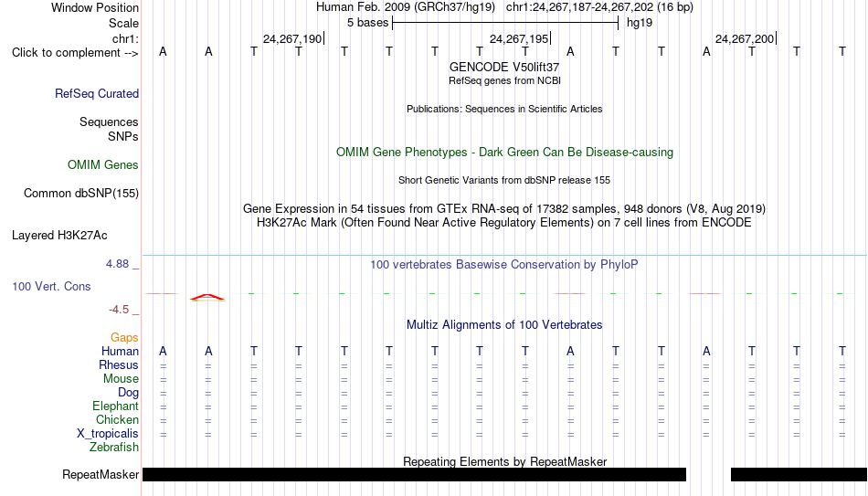Click 'Multiz Alignments of 100 Vertebrates' title
The width and height of the screenshot is (868, 496).
(x=504, y=325)
